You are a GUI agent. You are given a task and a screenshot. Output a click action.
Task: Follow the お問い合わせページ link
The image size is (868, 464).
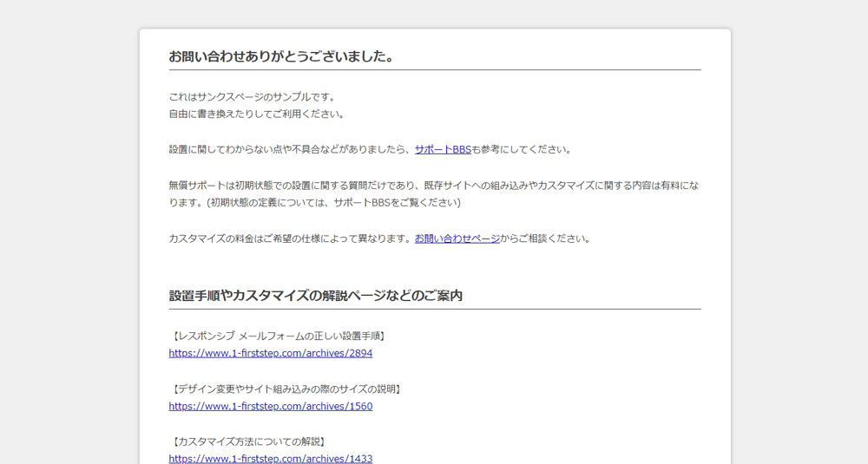(457, 239)
